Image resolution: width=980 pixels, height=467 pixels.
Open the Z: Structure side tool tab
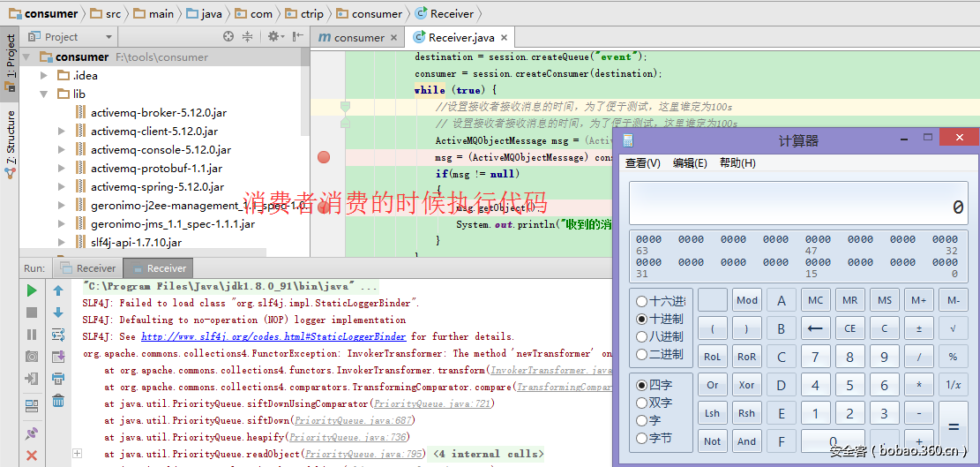click(11, 145)
